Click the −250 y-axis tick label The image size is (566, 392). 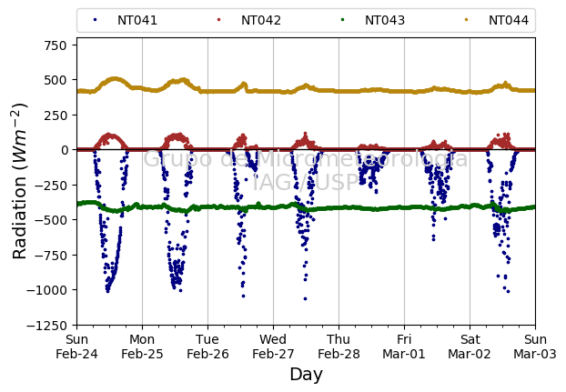51,186
